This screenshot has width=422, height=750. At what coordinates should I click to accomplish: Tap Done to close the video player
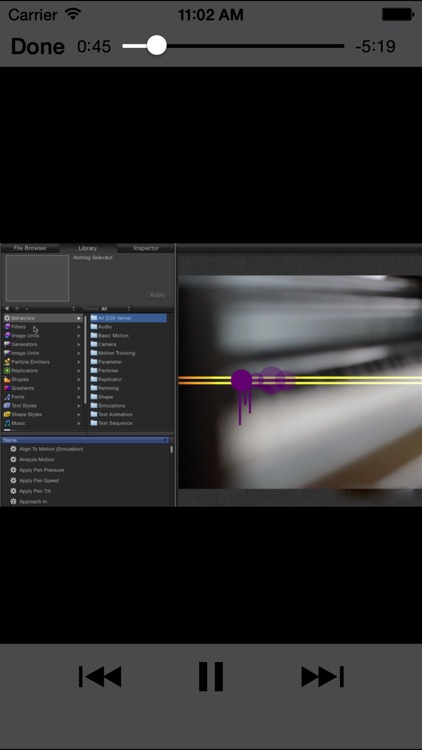[37, 46]
